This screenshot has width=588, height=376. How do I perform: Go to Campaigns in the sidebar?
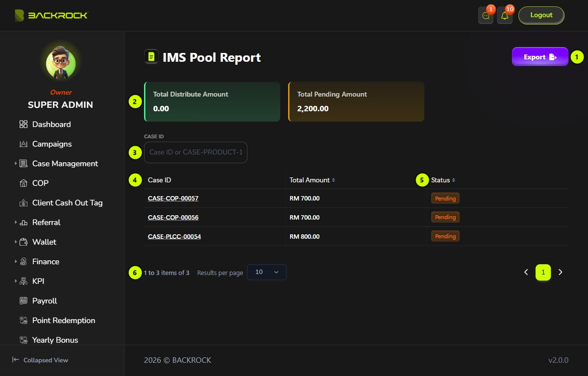[52, 144]
